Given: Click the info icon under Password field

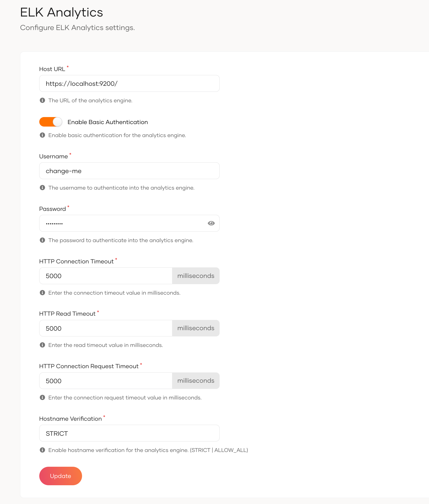Looking at the screenshot, I should (43, 240).
